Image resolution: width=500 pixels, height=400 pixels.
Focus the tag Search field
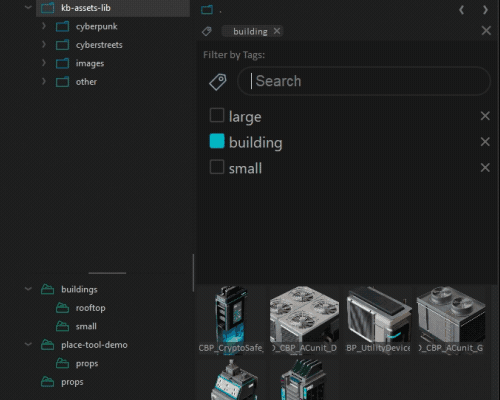(x=364, y=81)
